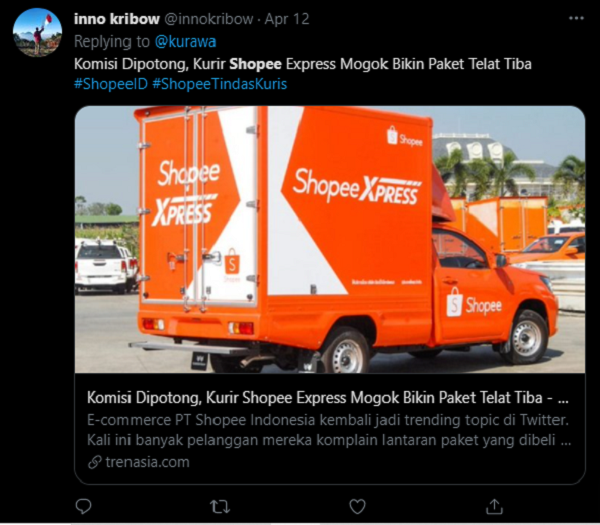Click the article description starting E-commerce PT Shopee
This screenshot has width=600, height=525.
coord(329,430)
